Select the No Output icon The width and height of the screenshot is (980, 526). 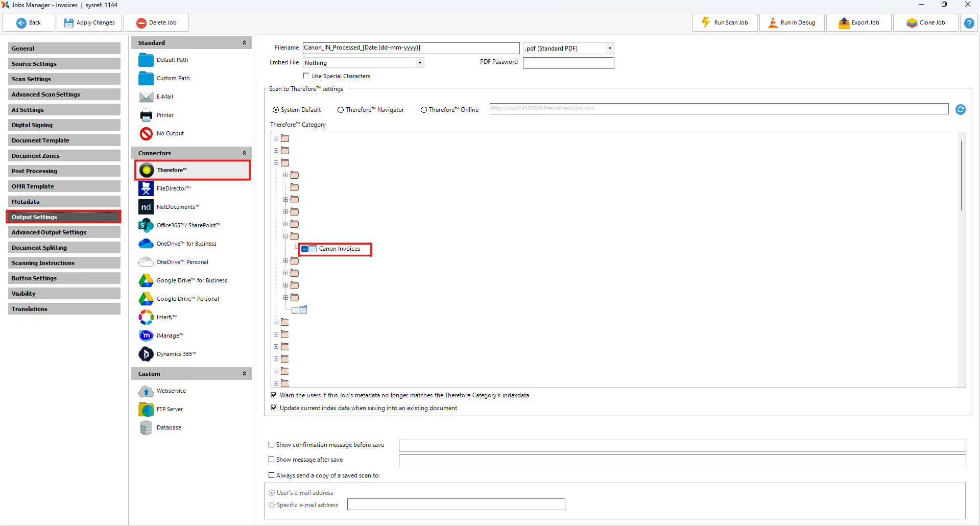click(x=146, y=133)
